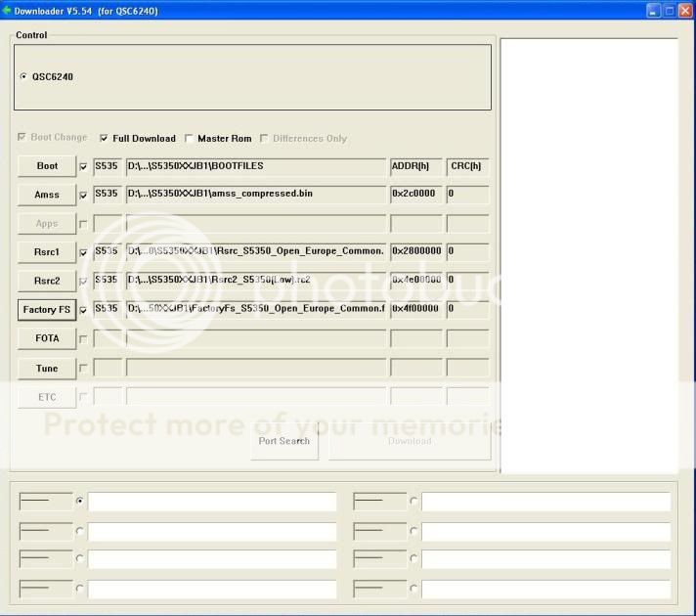
Task: Click the Amss file button
Action: pyautogui.click(x=47, y=195)
